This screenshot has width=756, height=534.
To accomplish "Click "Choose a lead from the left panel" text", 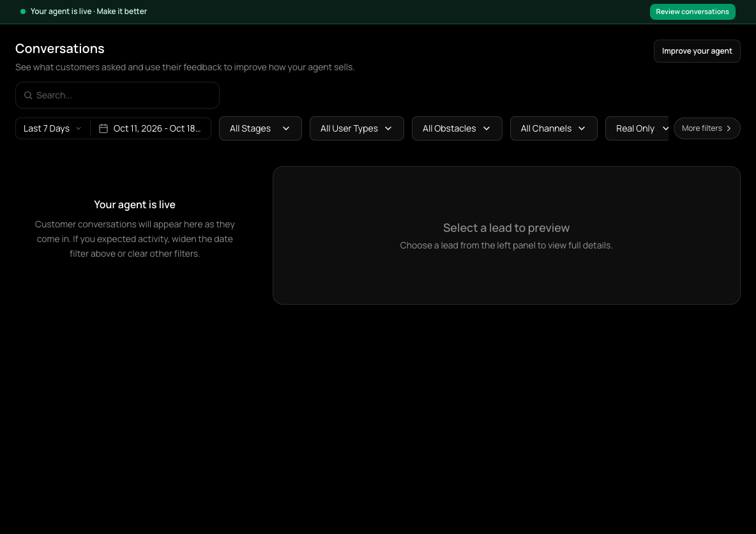I will 506,245.
